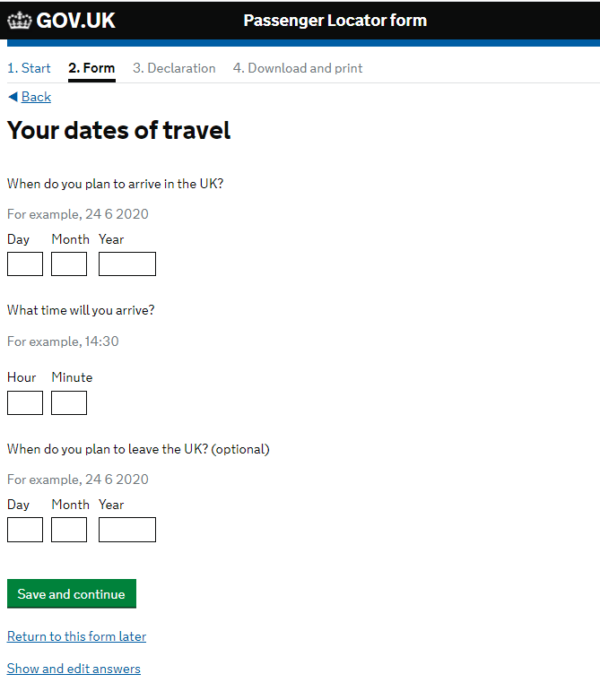The image size is (600, 700).
Task: Click the Back arrow link
Action: pos(30,97)
